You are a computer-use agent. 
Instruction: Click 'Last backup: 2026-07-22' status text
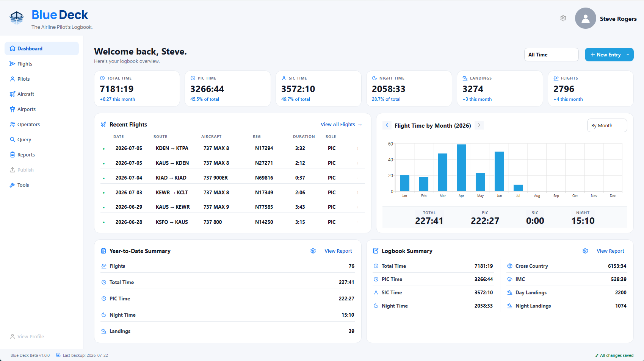[x=85, y=355]
